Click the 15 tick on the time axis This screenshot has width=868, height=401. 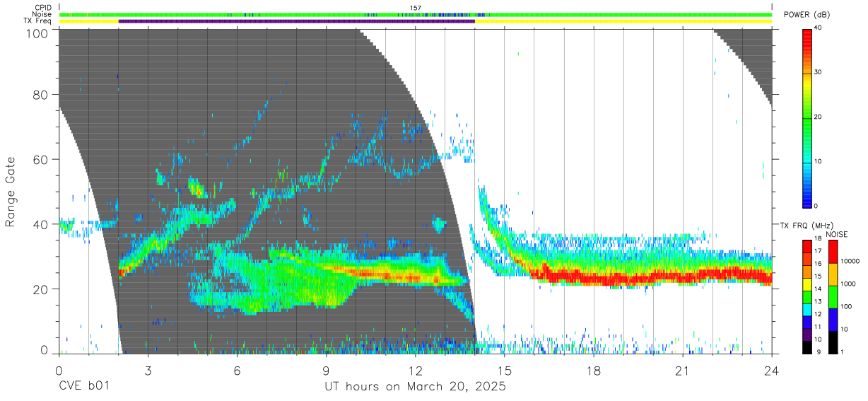coord(505,370)
